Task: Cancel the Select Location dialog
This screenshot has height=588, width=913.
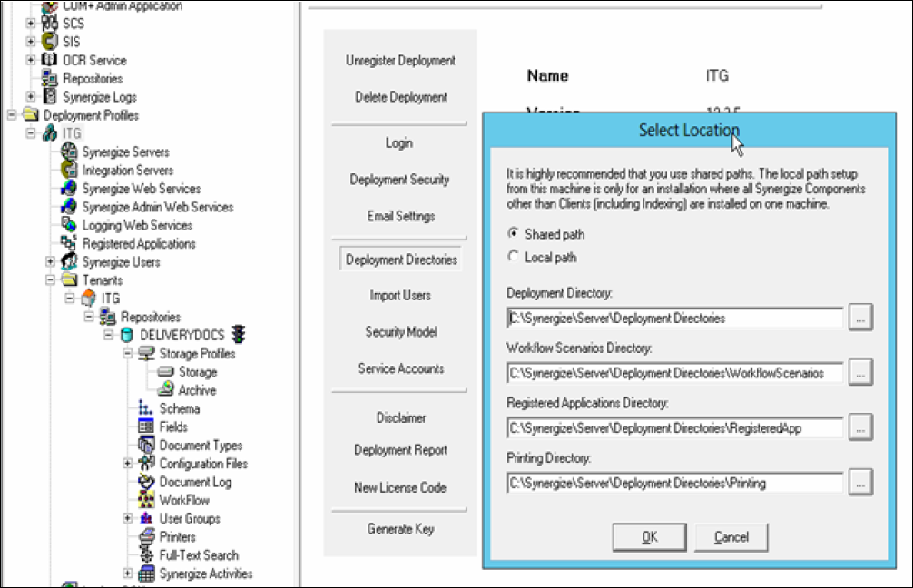Action: click(731, 537)
